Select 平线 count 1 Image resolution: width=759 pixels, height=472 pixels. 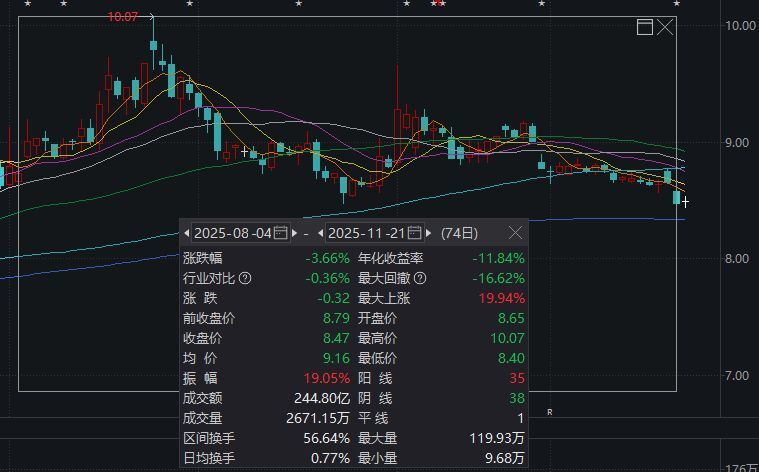521,418
